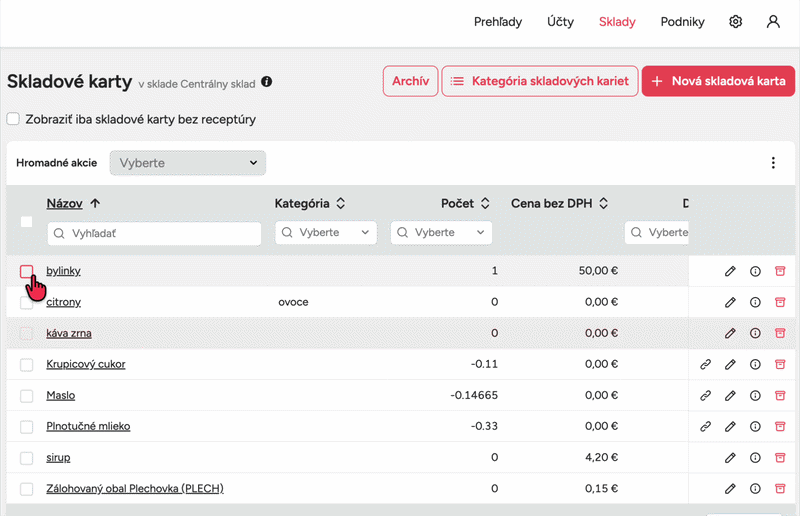Click info icon next to Centrálny sklad
The image size is (800, 516).
click(x=266, y=82)
